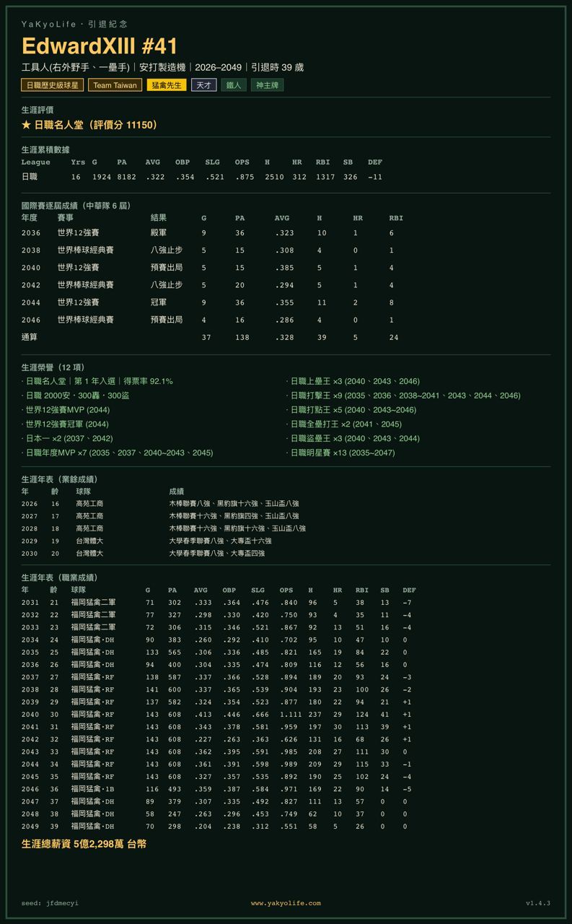
Task: Click the EdwardXIII #41 title
Action: pos(100,47)
